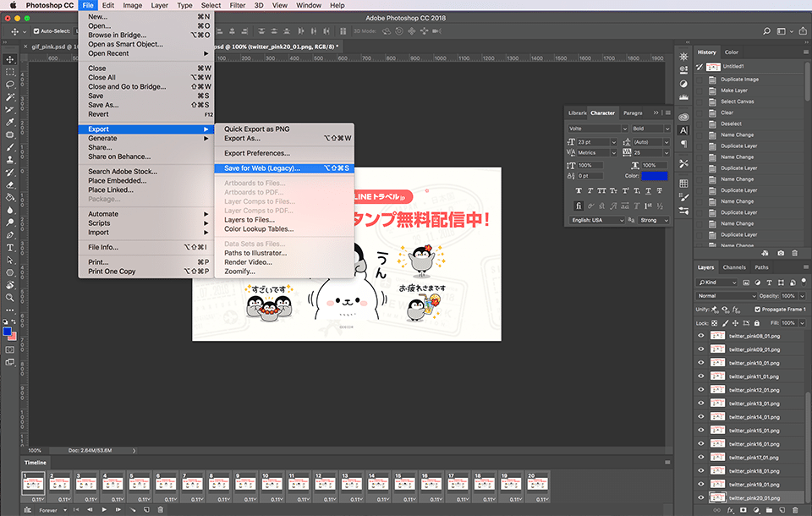Open the English: USA language dropdown
Screen dimensions: 812x516
pyautogui.click(x=596, y=220)
